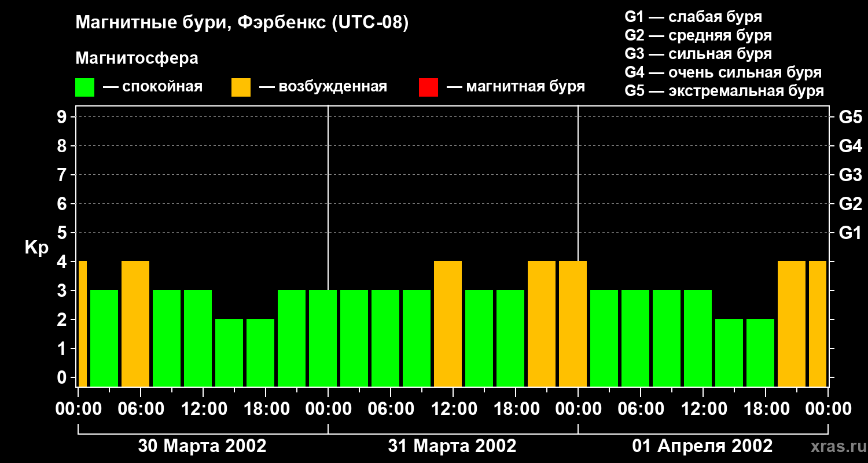Viewport: 868px width, 463px height.
Task: Click the green bar above 12:00 on 1 April
Action: point(698,338)
